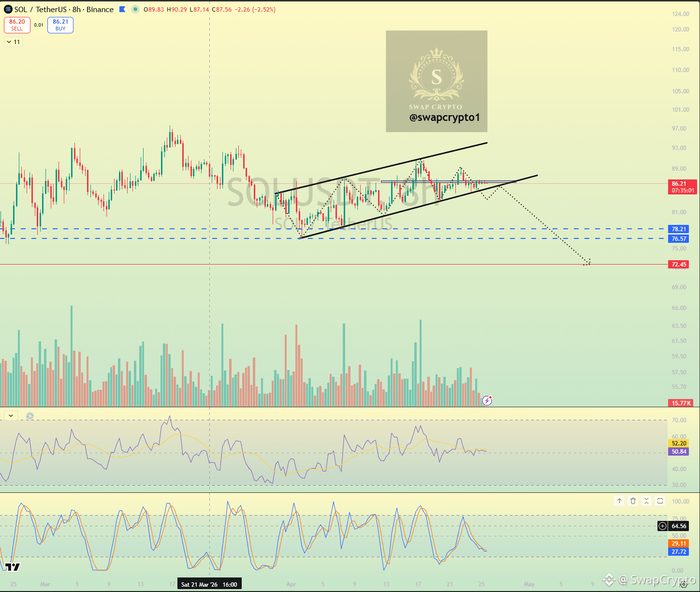Click the red 72.45 price level label
The image size is (700, 592).
tap(679, 265)
